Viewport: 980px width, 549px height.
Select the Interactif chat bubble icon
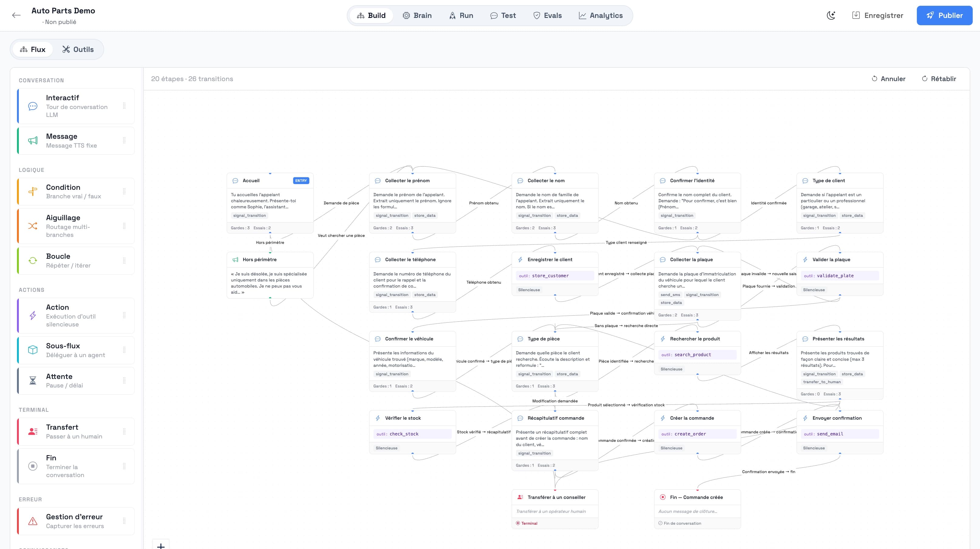[33, 106]
